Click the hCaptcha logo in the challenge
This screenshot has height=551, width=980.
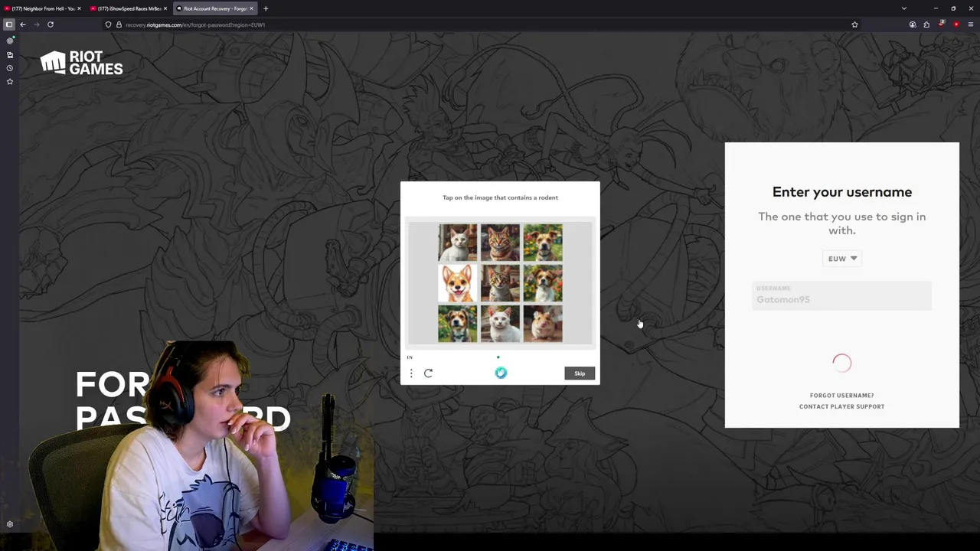tap(501, 373)
